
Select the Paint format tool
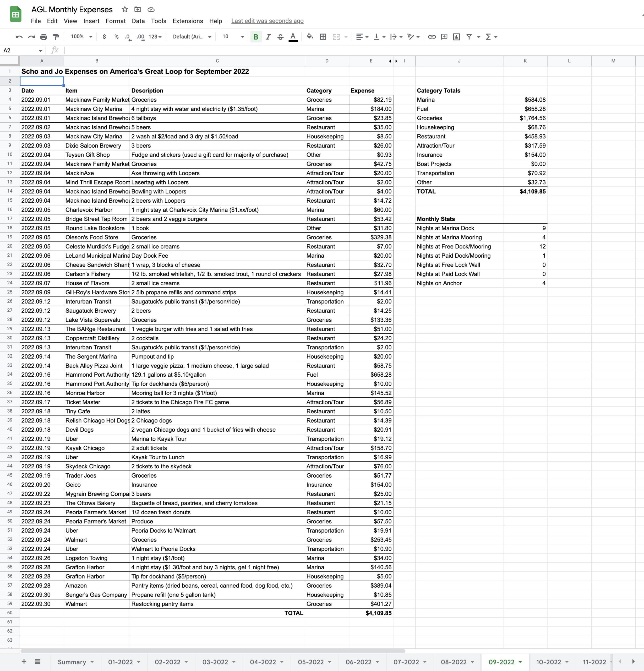click(x=56, y=37)
